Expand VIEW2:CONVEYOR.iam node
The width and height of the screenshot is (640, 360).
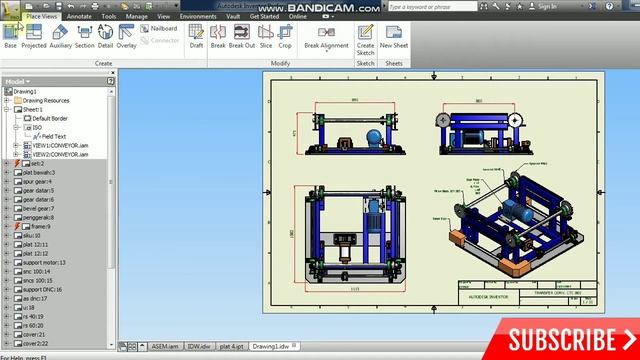point(16,154)
